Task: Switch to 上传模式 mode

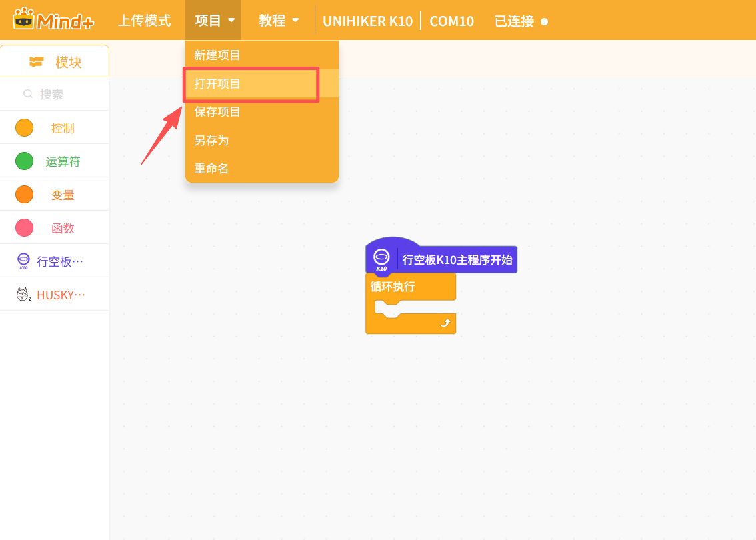Action: click(x=145, y=21)
